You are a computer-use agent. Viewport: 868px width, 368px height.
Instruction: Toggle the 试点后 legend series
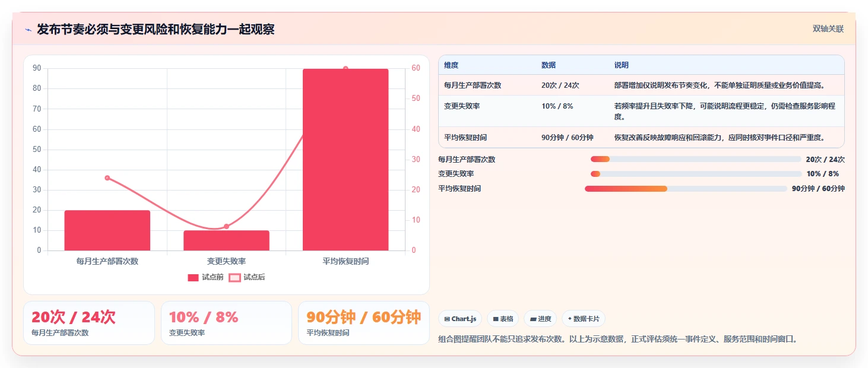pyautogui.click(x=247, y=277)
